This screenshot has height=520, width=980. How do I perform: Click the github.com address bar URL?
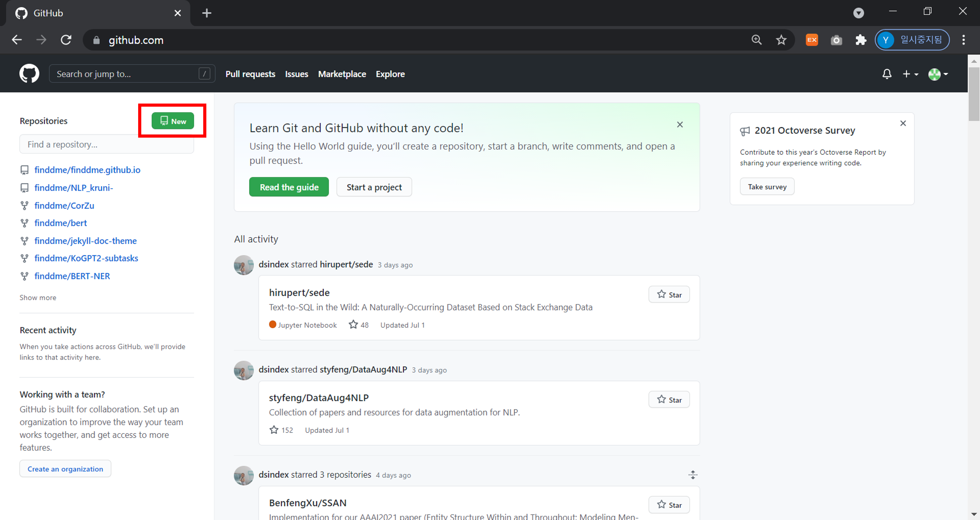(x=136, y=40)
